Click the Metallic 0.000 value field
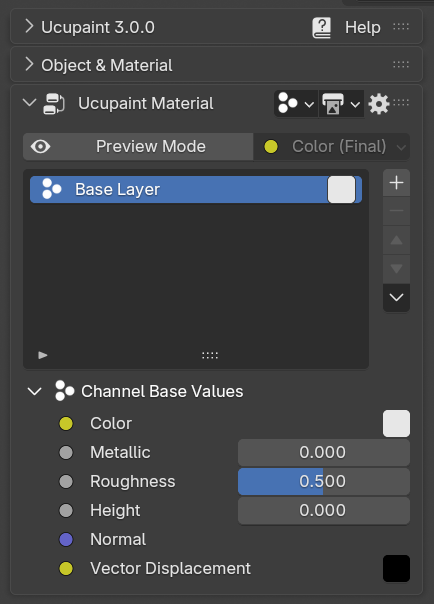Image resolution: width=434 pixels, height=604 pixels. point(324,452)
